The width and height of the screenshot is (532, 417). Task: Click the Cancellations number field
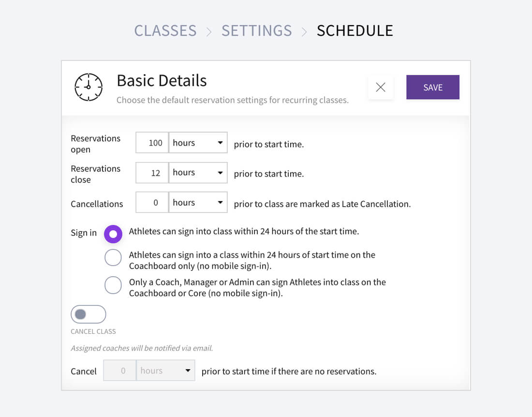152,203
